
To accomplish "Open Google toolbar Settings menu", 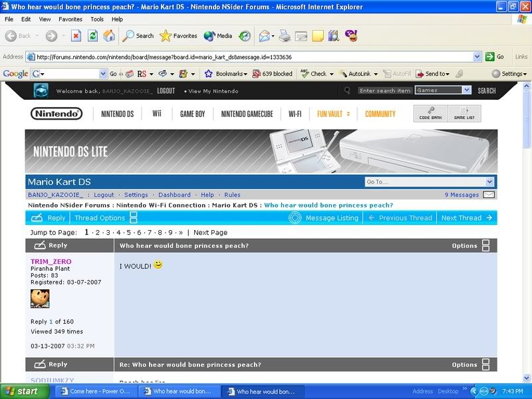I will pyautogui.click(x=509, y=74).
